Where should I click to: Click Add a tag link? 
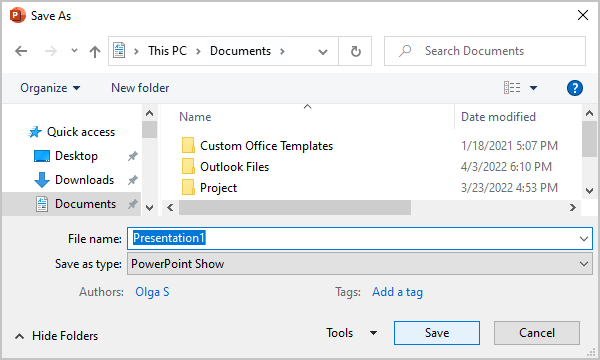[398, 292]
